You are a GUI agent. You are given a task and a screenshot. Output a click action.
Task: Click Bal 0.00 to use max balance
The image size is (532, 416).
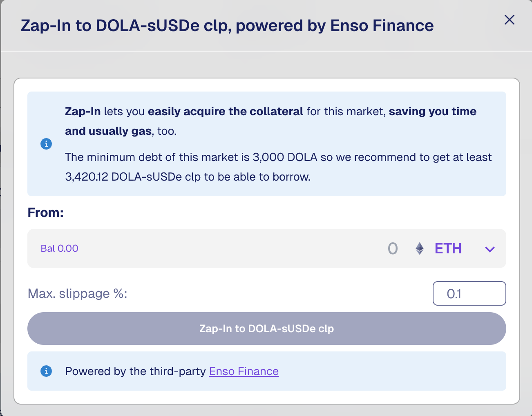[59, 248]
